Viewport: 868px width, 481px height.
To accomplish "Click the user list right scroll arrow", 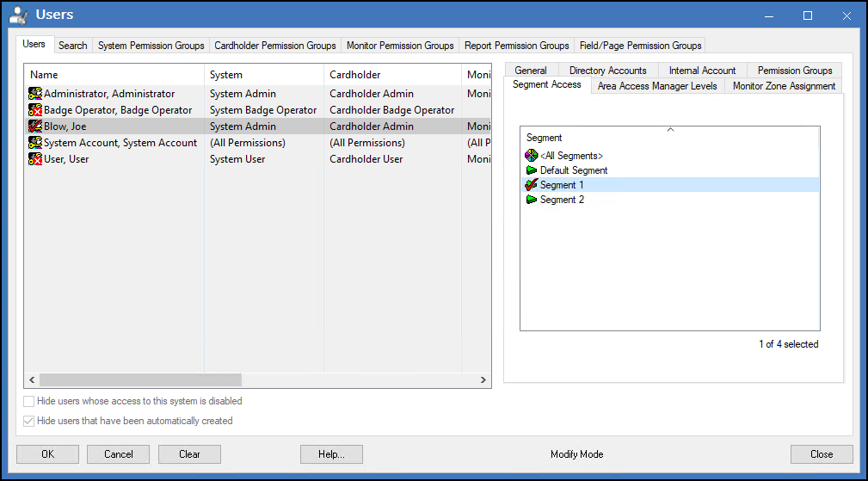I will [x=483, y=379].
